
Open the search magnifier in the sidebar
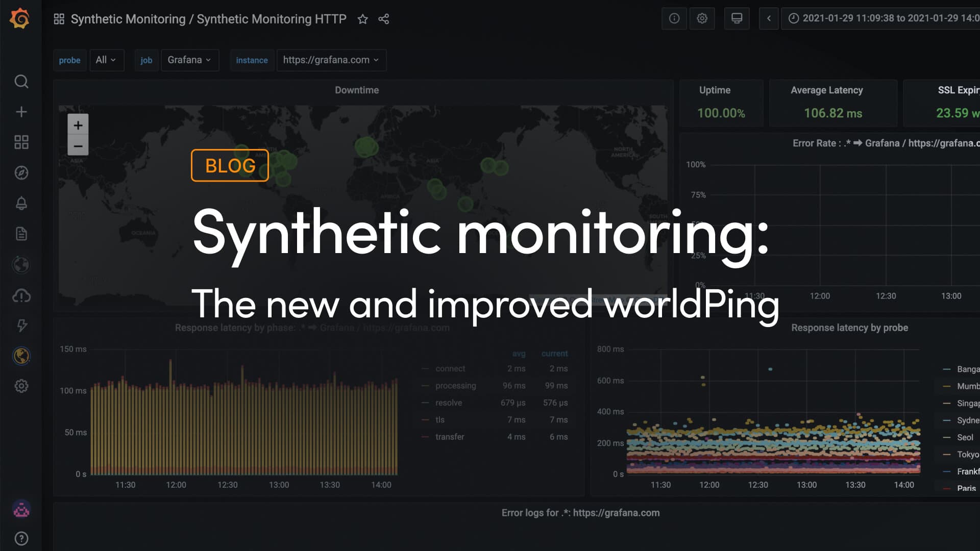click(21, 82)
